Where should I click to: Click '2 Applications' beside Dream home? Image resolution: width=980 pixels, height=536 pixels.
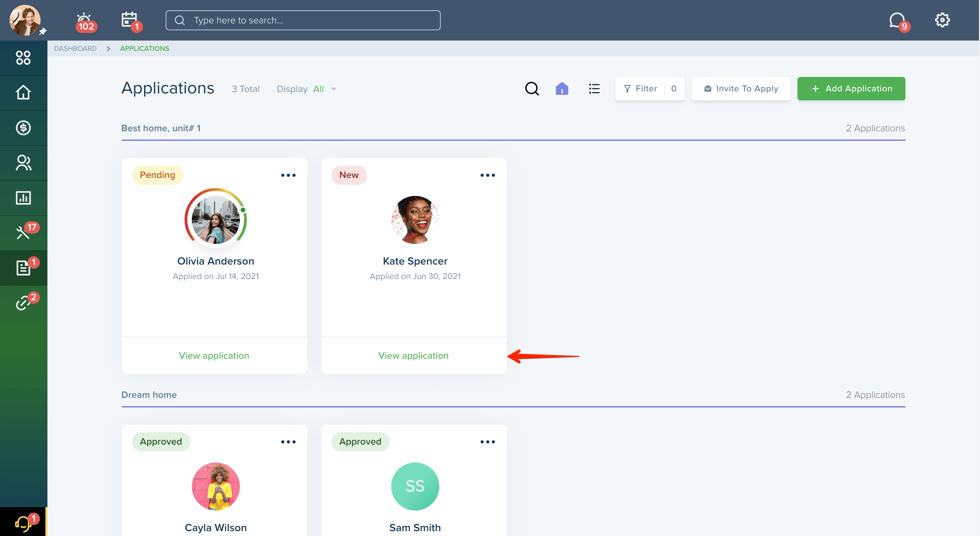876,394
